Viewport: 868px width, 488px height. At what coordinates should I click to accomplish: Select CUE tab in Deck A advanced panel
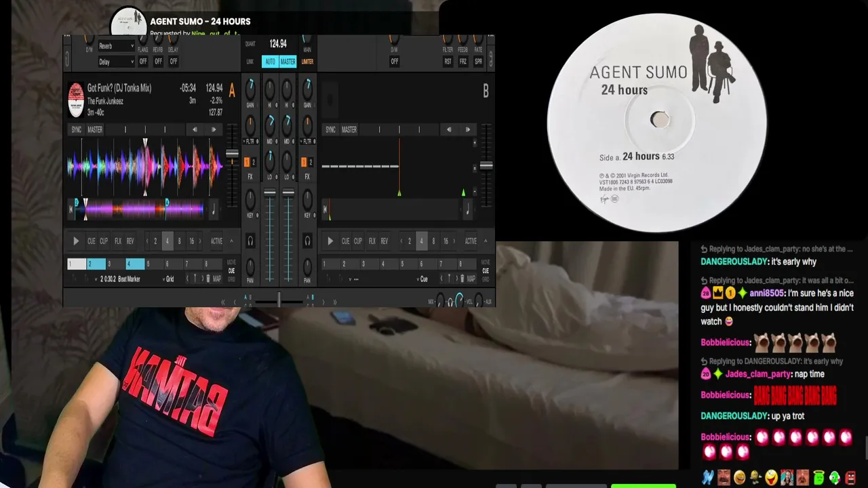[x=231, y=271]
